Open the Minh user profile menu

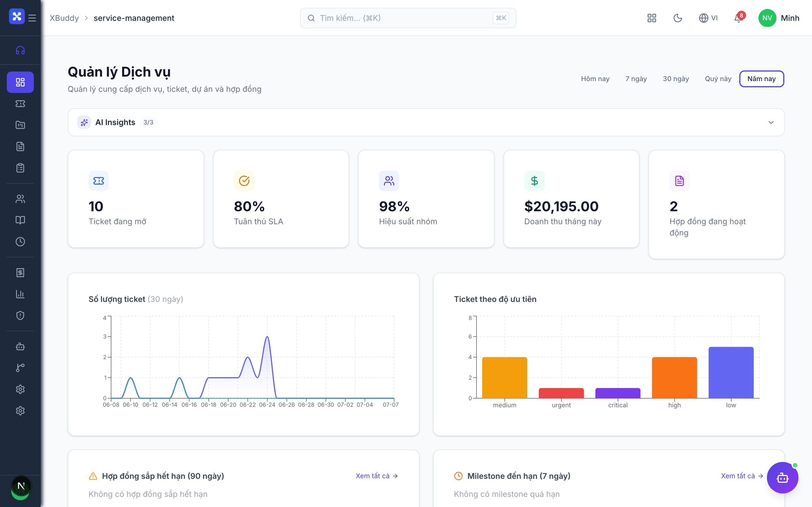coord(779,18)
